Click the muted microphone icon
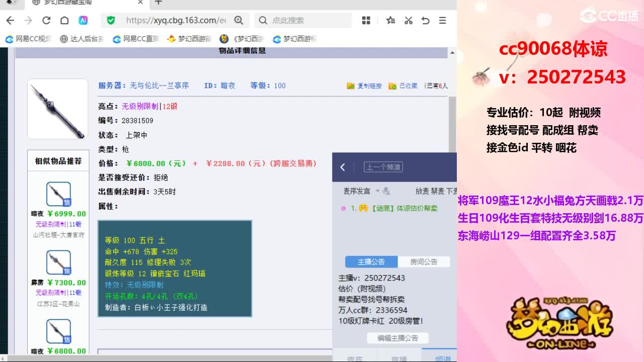This screenshot has height=362, width=644. [x=386, y=191]
